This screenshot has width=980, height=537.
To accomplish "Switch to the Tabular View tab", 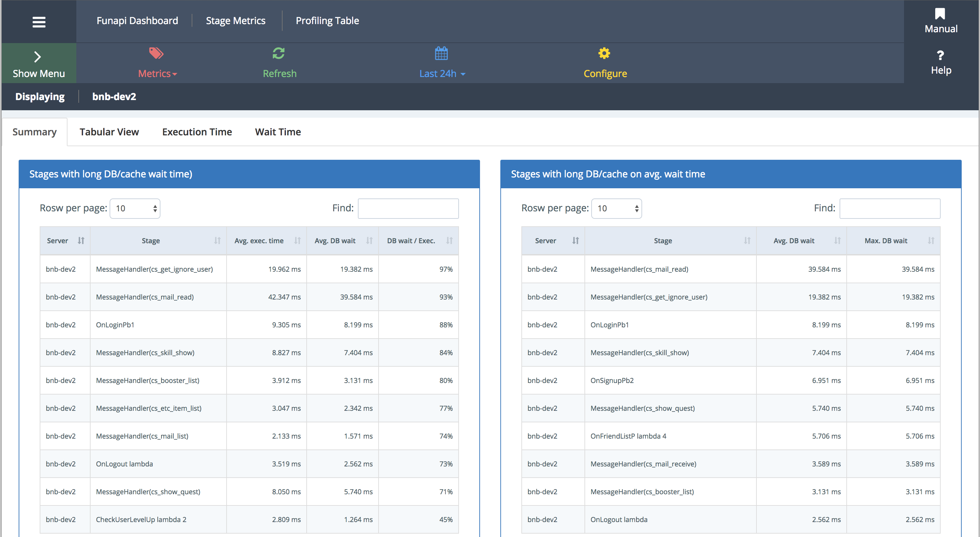I will pos(109,132).
